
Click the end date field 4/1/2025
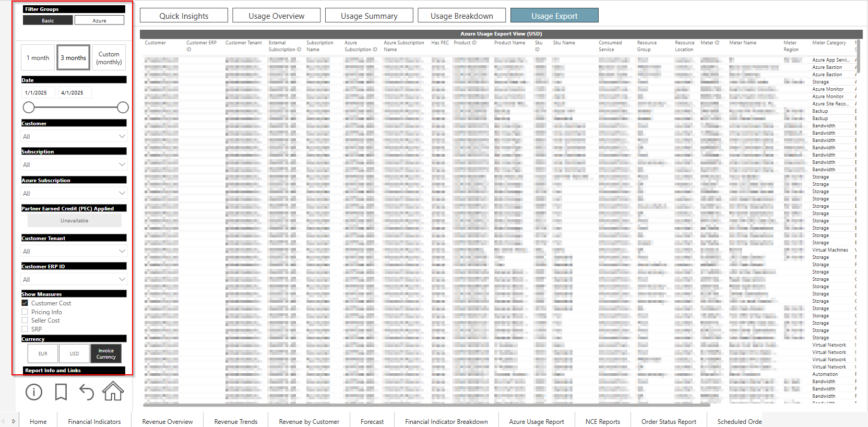click(x=74, y=92)
